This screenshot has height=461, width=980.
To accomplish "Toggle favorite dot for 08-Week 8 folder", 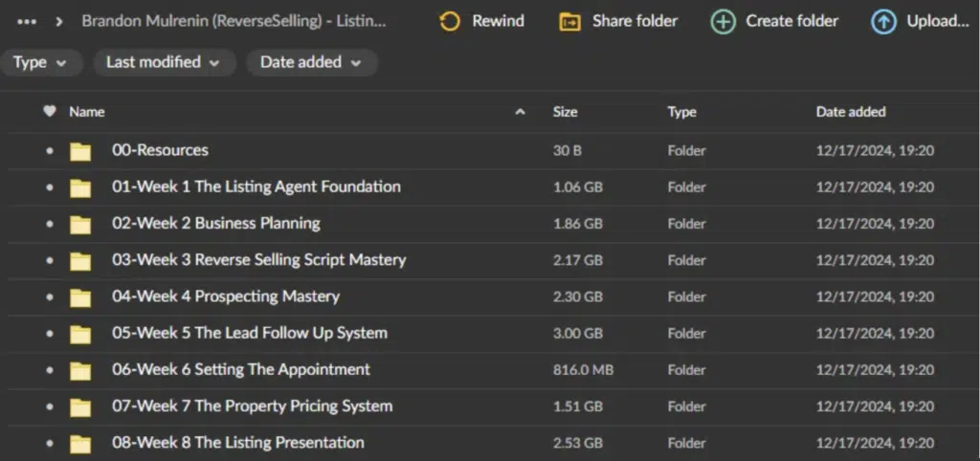I will coord(50,443).
